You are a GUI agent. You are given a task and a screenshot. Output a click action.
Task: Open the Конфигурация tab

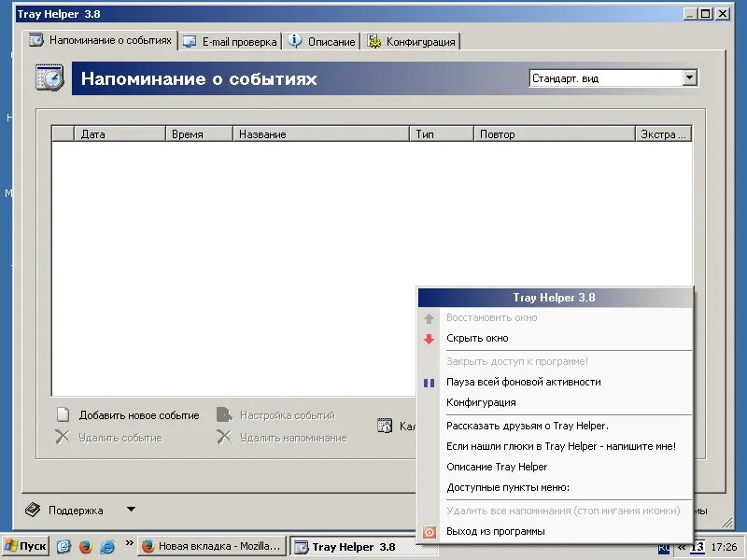(x=411, y=42)
